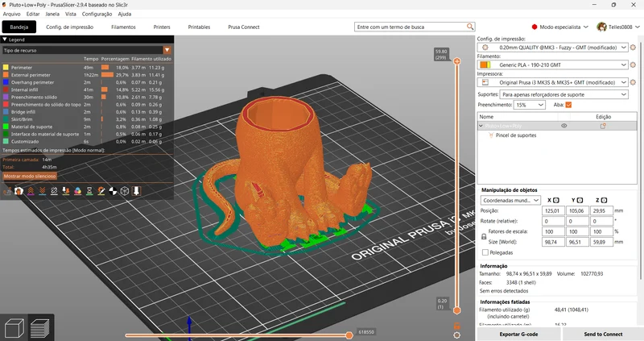This screenshot has height=341, width=644.
Task: Click the edit icon for Pluto+Low+Poly object
Action: pos(603,126)
